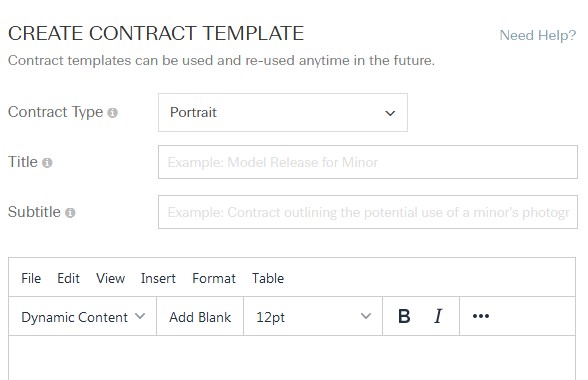This screenshot has width=588, height=380.
Task: Open the Insert menu
Action: click(158, 278)
